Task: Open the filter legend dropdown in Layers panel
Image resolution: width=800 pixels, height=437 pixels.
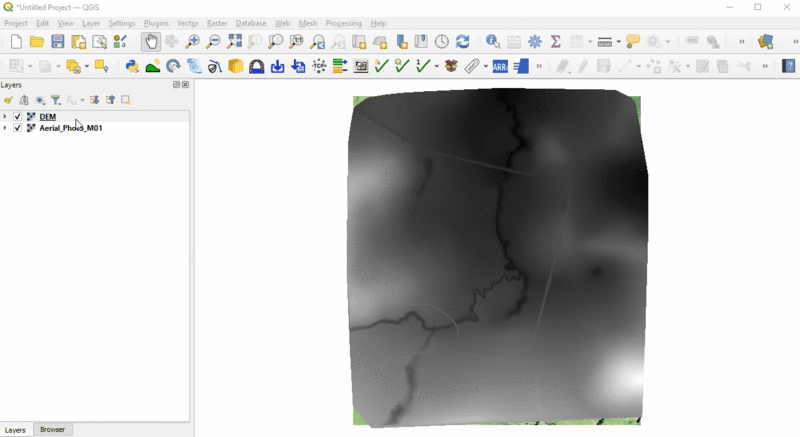Action: tap(57, 100)
